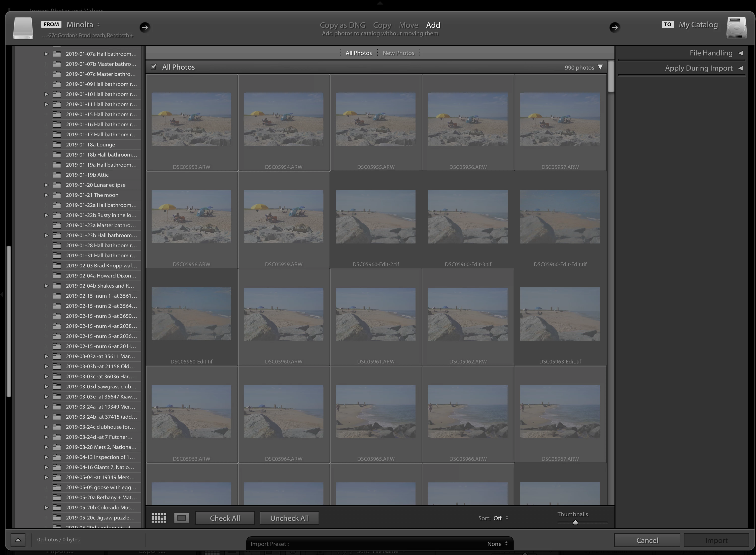Open the Import Preset dropdown

[497, 544]
